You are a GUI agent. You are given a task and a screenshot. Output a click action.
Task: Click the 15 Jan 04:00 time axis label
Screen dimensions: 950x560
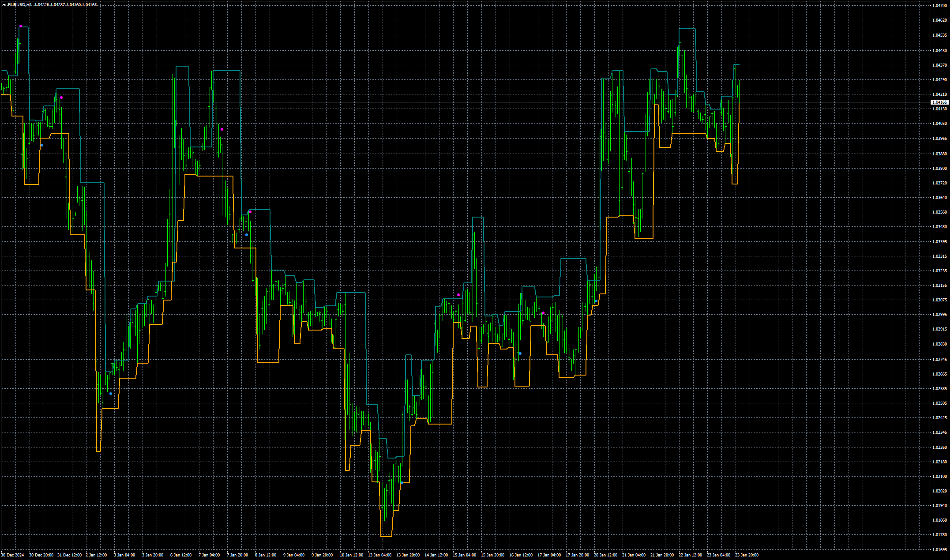pos(465,555)
